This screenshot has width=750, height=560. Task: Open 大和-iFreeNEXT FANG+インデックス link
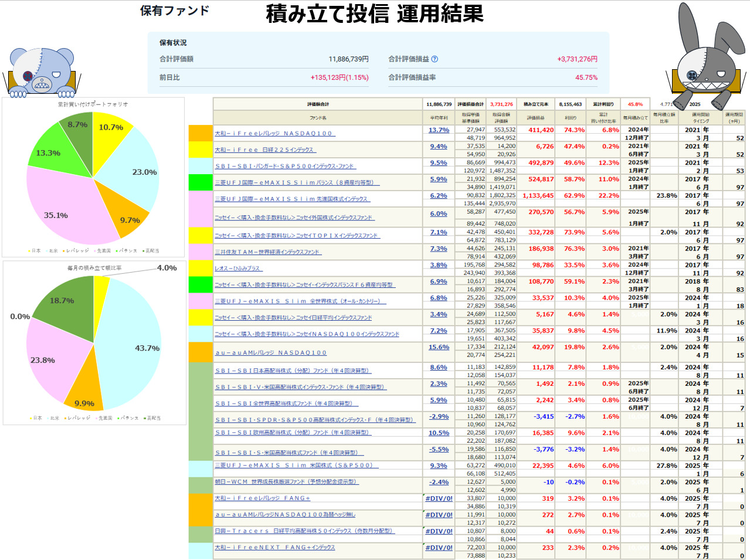tap(275, 548)
